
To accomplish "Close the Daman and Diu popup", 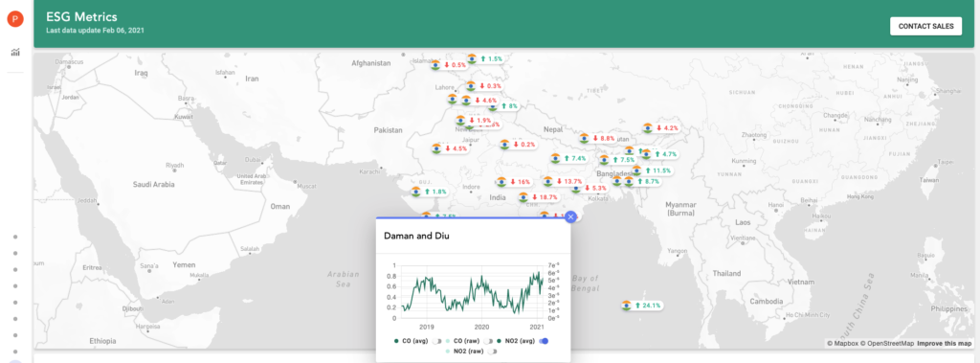I will (570, 216).
